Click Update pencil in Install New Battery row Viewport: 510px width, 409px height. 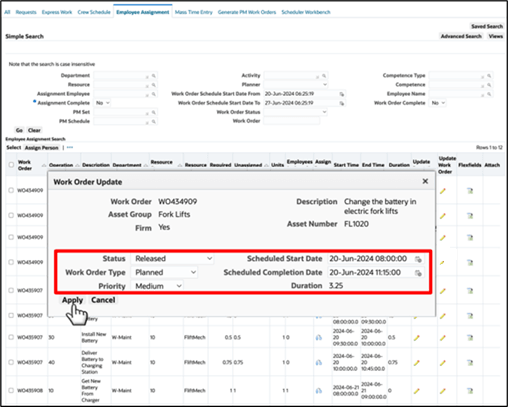tap(417, 338)
